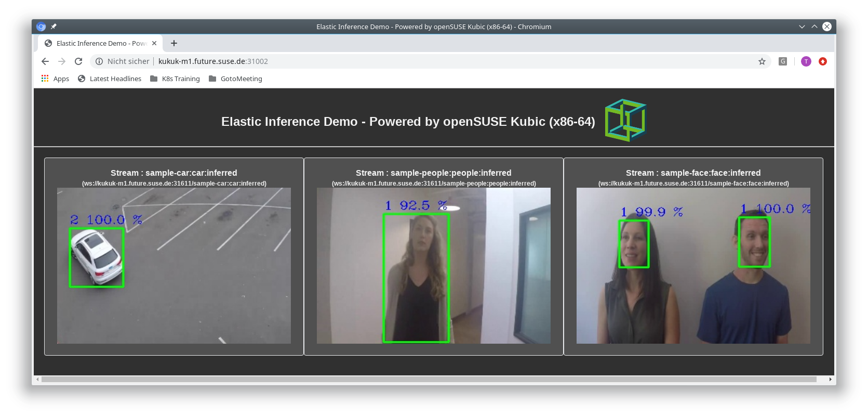Open the Latest Headlines bookmark
The width and height of the screenshot is (868, 417).
(x=110, y=79)
